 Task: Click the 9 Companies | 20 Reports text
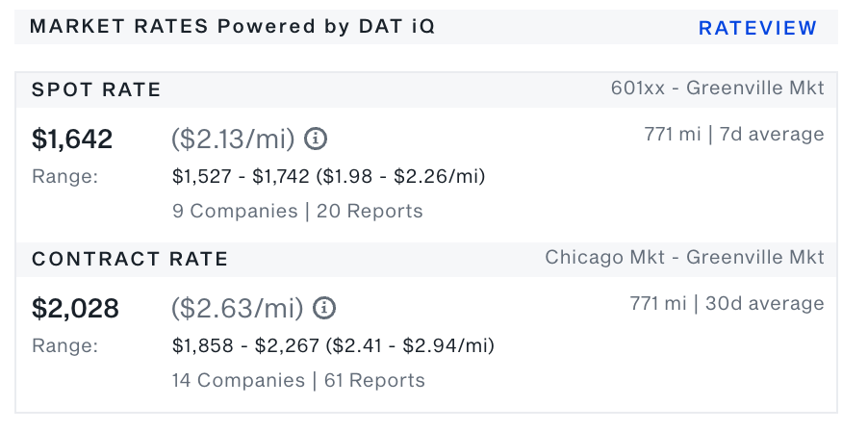pos(297,212)
